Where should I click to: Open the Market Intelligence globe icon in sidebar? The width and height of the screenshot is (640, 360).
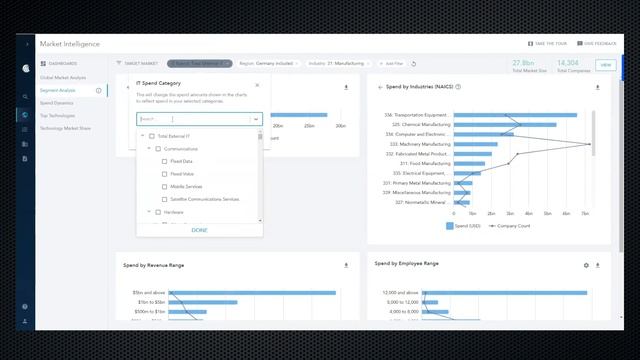pos(25,115)
